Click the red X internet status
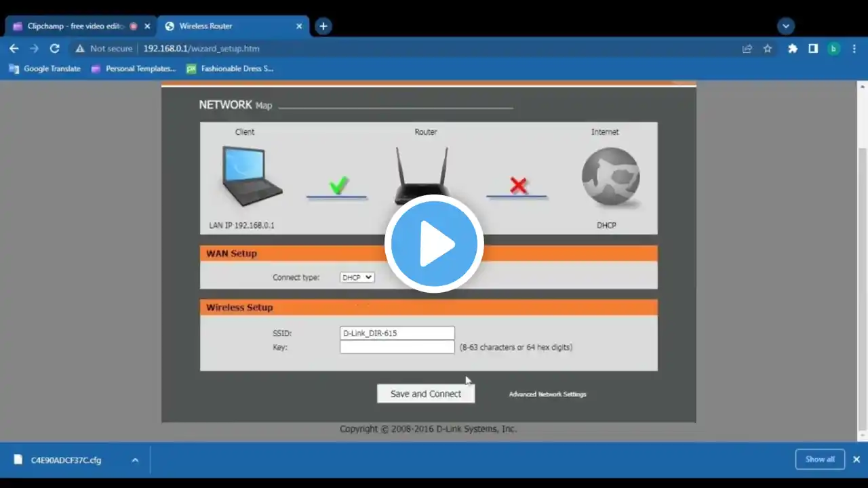868x488 pixels. [518, 185]
